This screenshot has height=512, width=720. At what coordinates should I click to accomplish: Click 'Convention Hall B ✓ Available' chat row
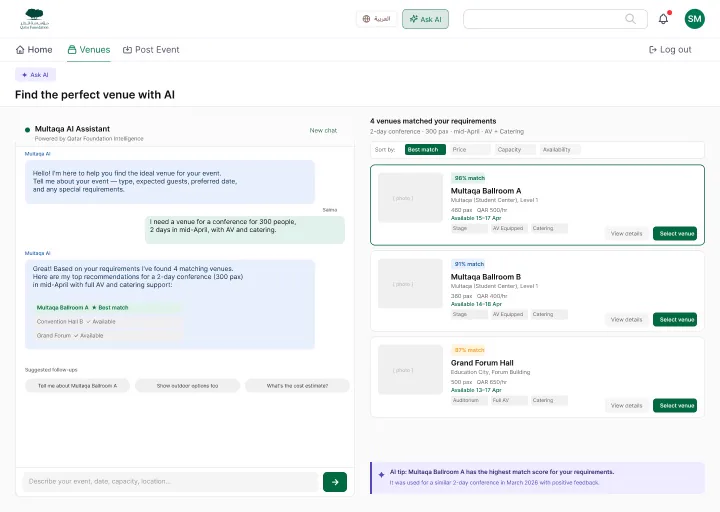[107, 321]
